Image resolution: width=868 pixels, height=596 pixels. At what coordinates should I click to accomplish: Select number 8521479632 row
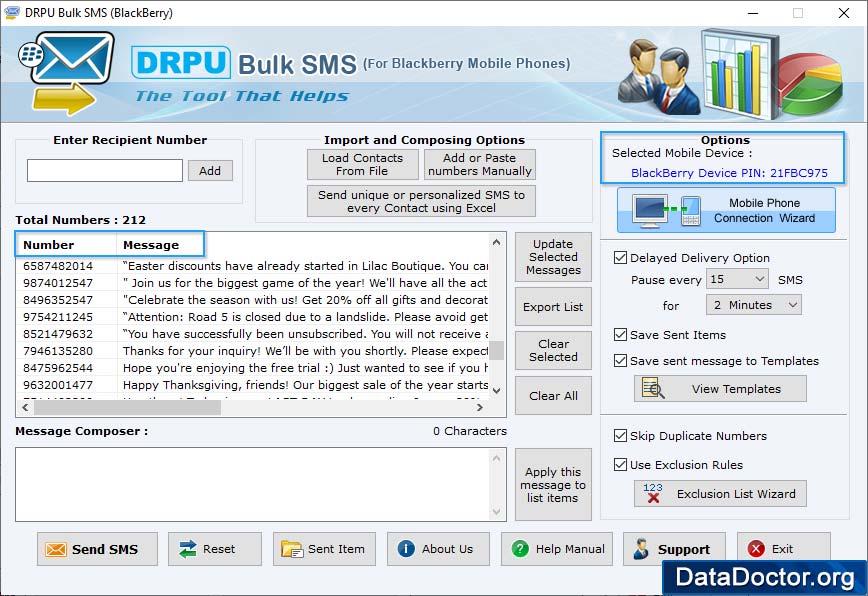click(x=252, y=334)
